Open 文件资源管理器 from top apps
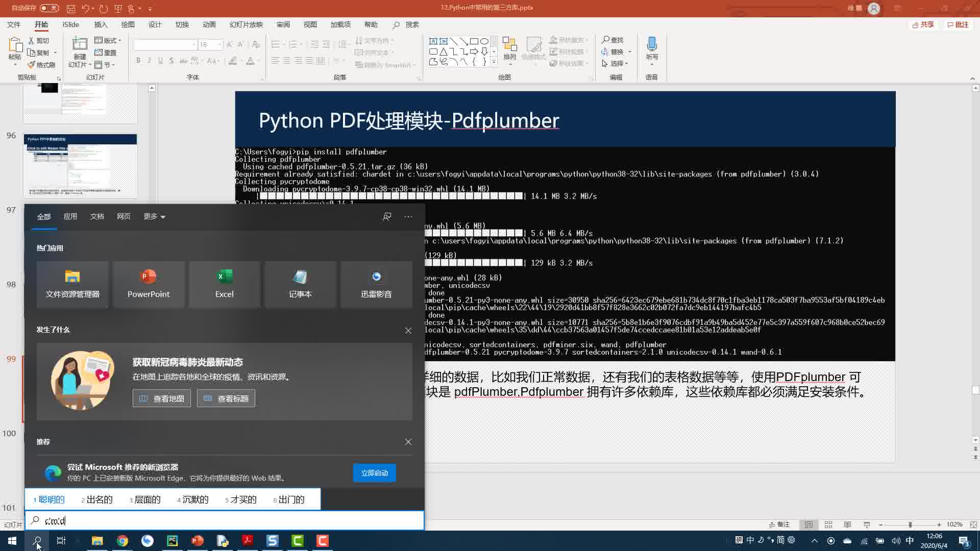 [72, 284]
